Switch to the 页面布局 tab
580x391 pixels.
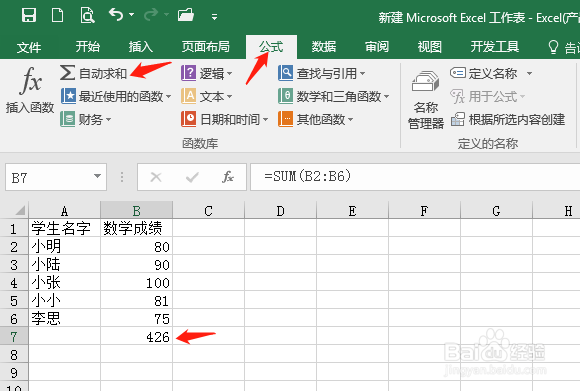pyautogui.click(x=205, y=47)
